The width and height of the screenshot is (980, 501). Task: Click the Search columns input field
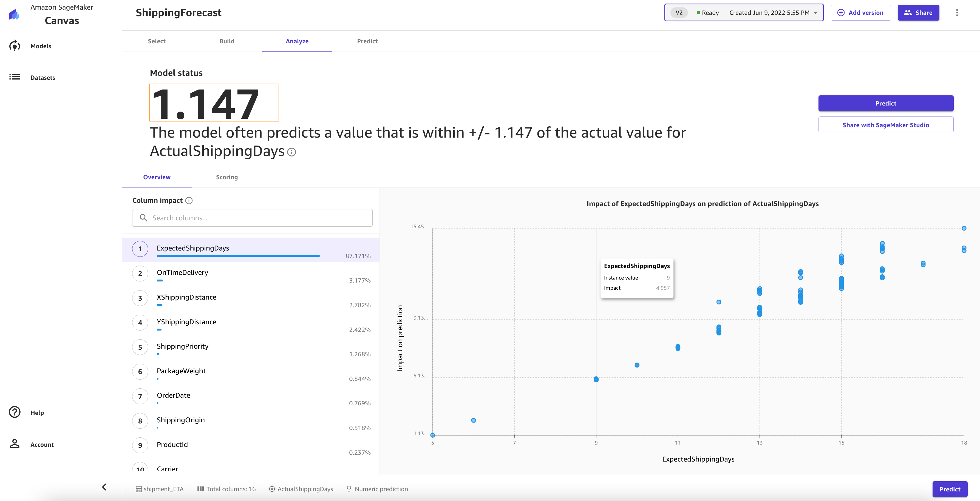coord(252,218)
